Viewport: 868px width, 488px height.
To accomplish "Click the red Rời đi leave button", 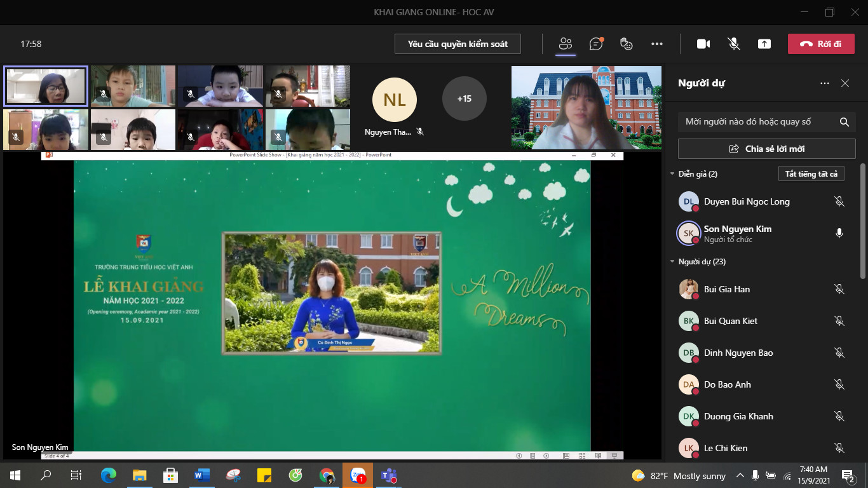I will coord(821,44).
